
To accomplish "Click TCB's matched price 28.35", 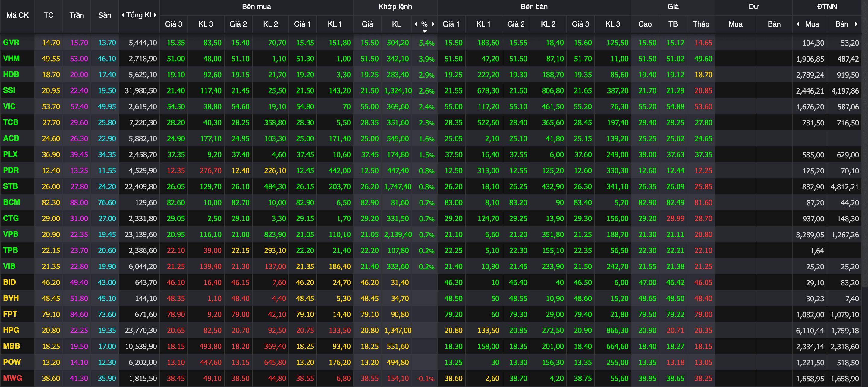I will 370,123.
